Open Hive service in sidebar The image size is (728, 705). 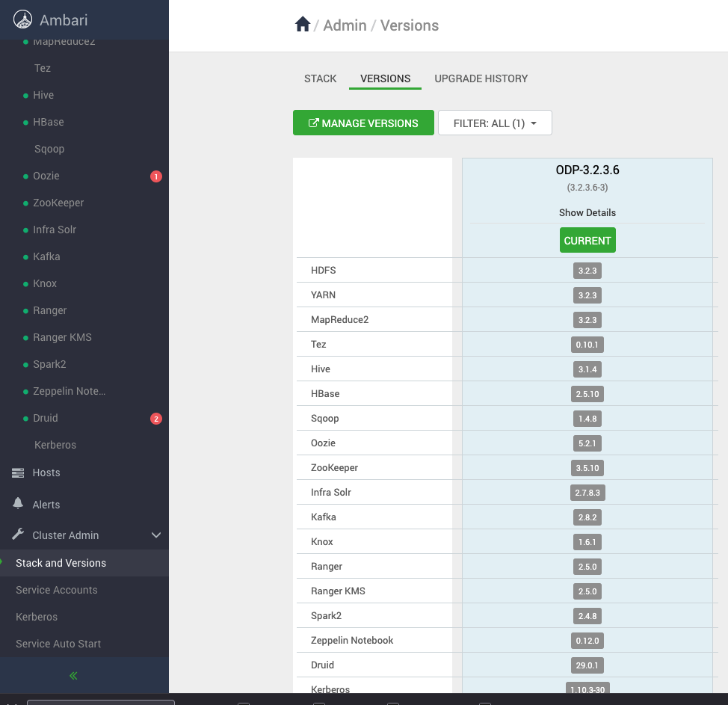pos(43,95)
